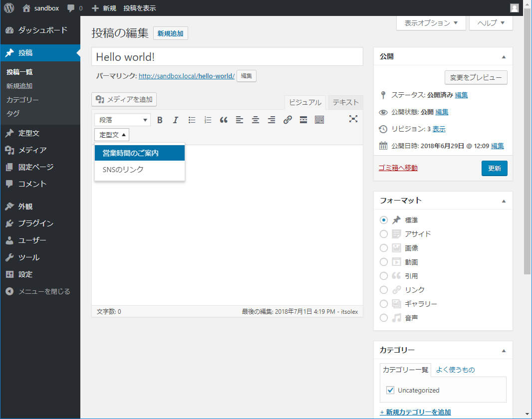Select the 音声 post format

(383, 318)
